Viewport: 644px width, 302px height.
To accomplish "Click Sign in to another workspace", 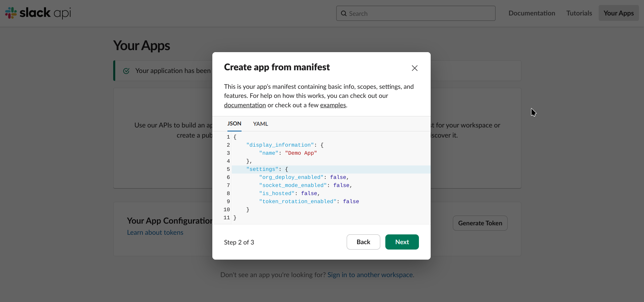I will click(371, 275).
